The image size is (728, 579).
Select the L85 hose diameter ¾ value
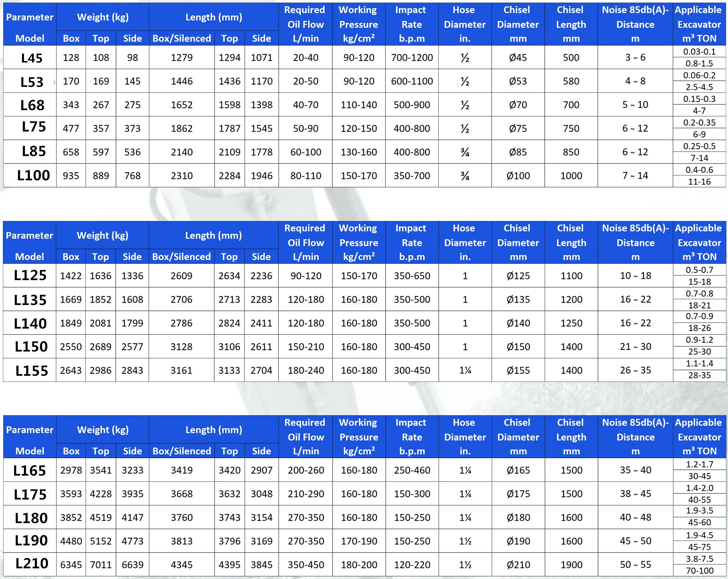[465, 152]
